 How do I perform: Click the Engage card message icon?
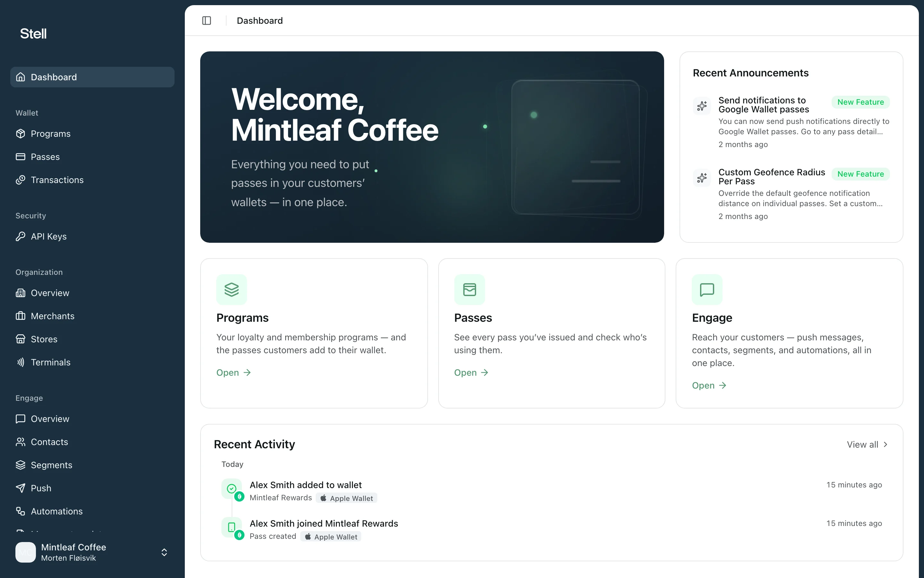707,290
